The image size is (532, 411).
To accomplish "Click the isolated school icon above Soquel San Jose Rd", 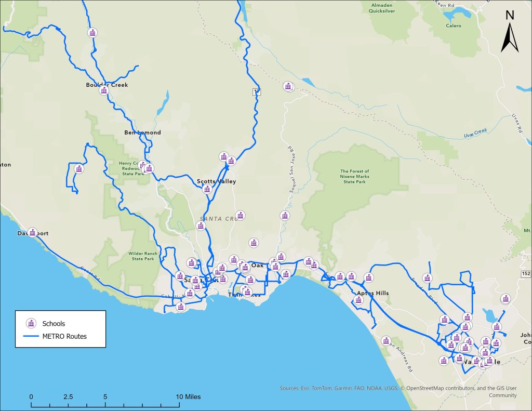I will click(x=288, y=87).
